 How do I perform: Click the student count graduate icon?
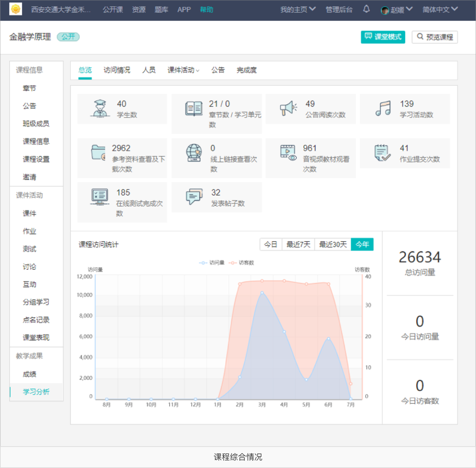click(100, 108)
